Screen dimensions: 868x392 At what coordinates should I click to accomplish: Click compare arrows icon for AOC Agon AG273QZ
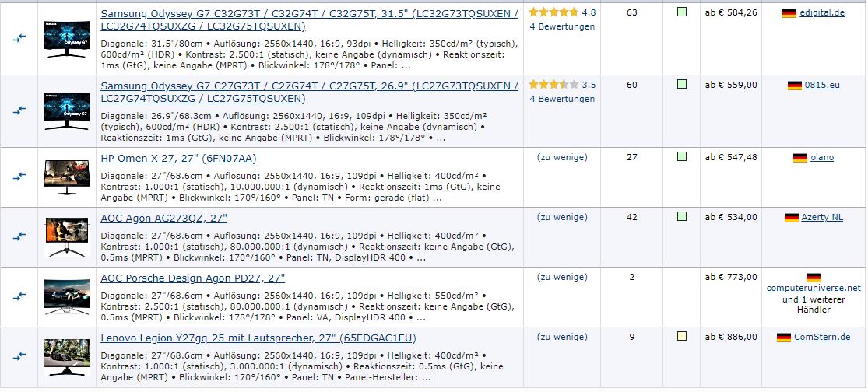(19, 236)
